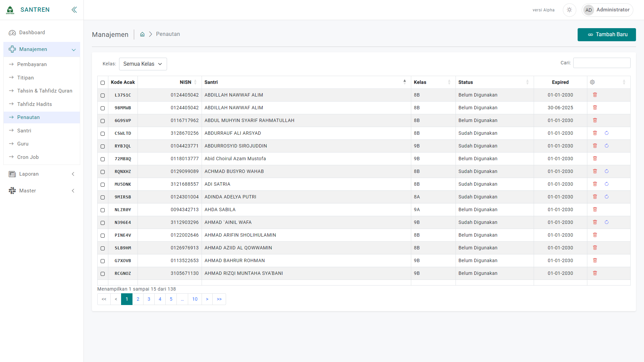Check the box for row CSWLTD

(103, 134)
